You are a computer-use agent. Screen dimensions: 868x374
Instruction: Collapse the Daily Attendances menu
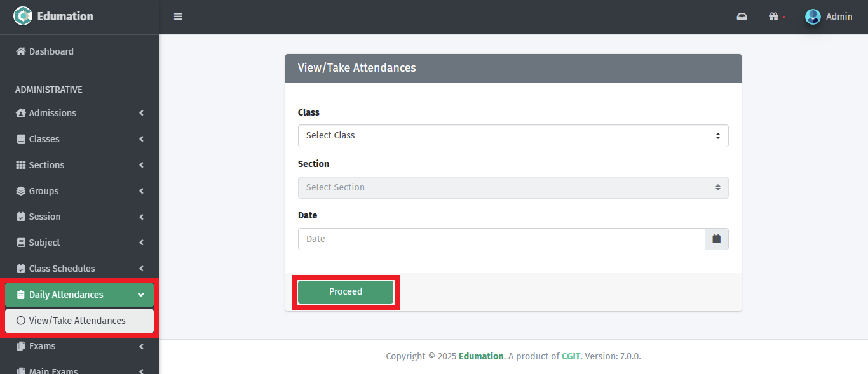click(x=79, y=295)
